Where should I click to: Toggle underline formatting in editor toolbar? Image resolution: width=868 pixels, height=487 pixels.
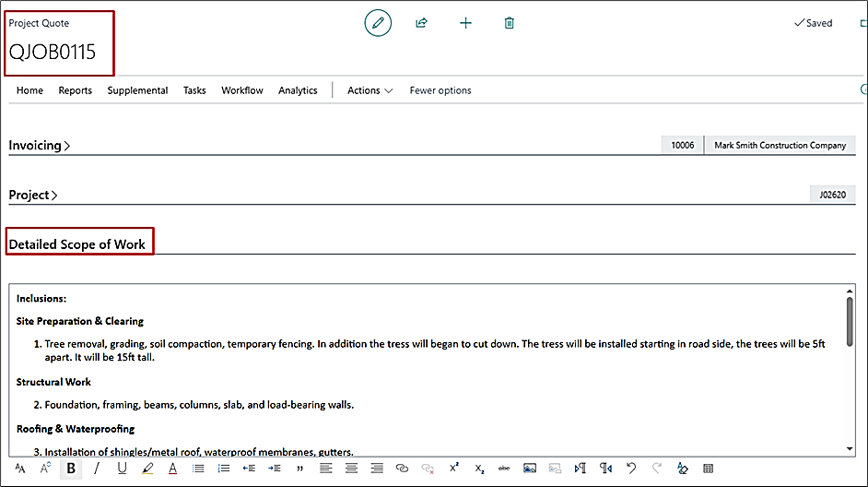pos(122,469)
